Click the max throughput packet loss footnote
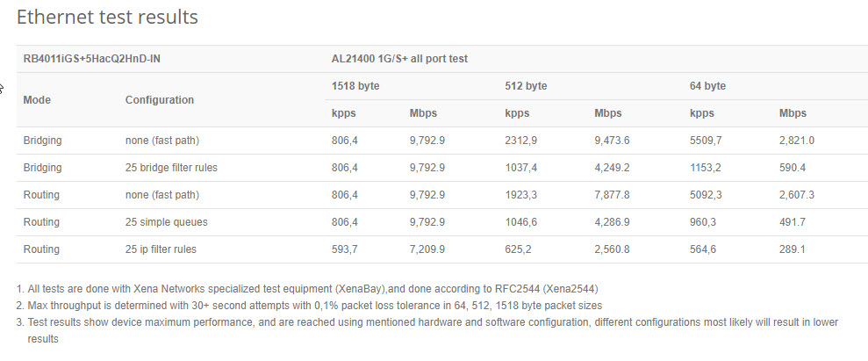868x361 pixels. (309, 306)
